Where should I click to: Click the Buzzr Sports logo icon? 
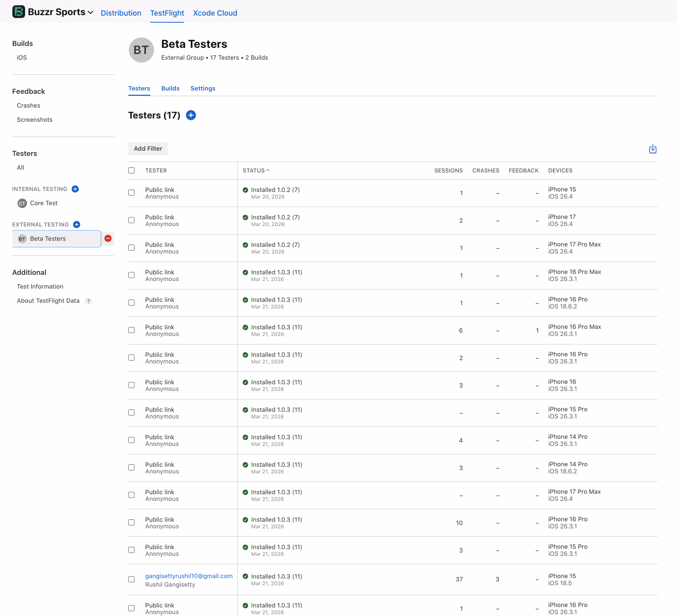click(x=18, y=11)
